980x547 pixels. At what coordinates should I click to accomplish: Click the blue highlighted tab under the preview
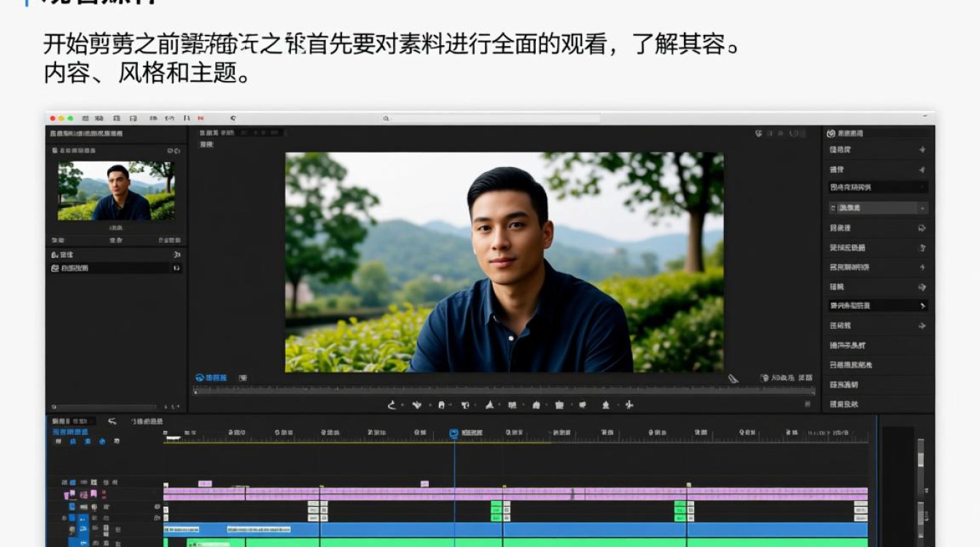(211, 378)
